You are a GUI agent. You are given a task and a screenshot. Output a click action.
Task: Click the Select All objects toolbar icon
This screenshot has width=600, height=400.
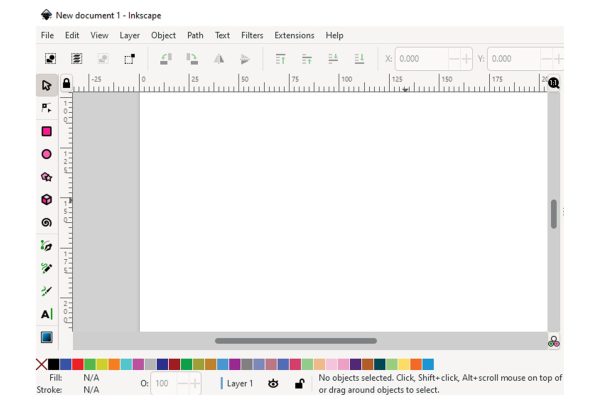tap(50, 59)
